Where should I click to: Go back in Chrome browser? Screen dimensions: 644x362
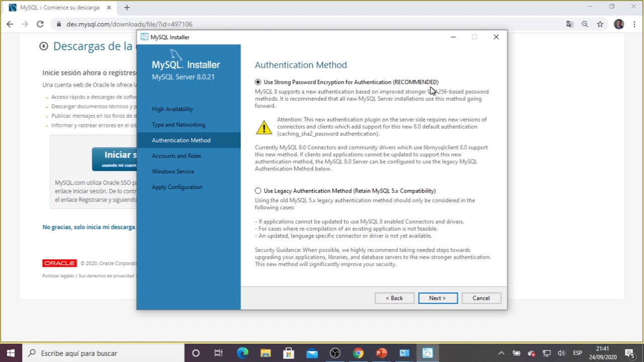pyautogui.click(x=10, y=24)
